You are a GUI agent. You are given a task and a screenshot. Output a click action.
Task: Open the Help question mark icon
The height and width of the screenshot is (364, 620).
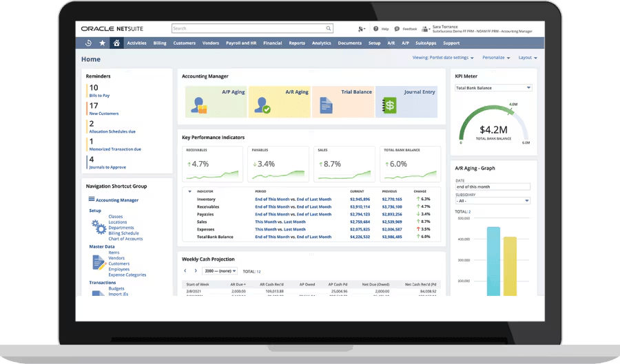point(376,29)
